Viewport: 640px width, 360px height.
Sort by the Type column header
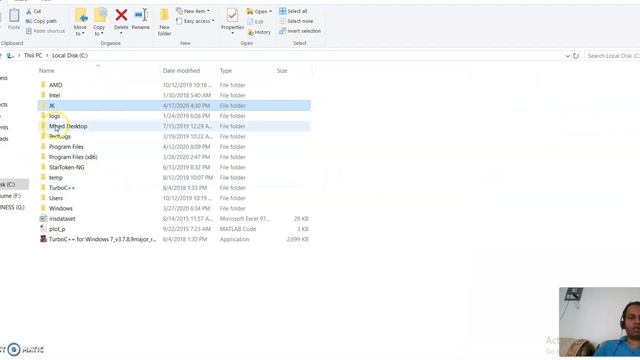226,71
